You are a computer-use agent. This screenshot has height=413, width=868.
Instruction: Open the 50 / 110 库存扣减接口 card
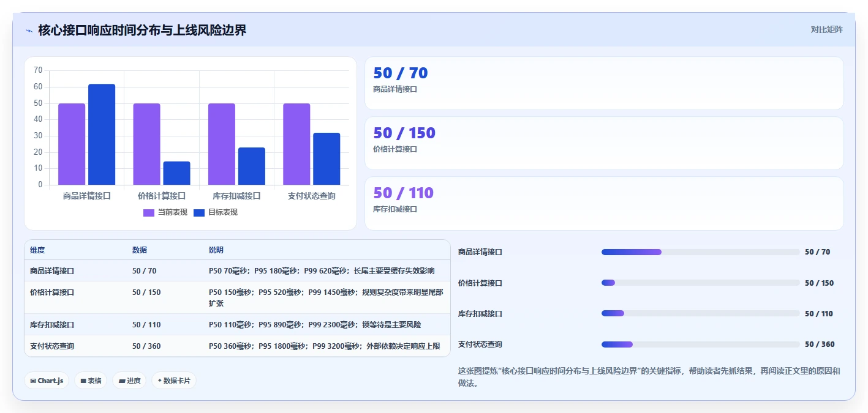point(604,203)
